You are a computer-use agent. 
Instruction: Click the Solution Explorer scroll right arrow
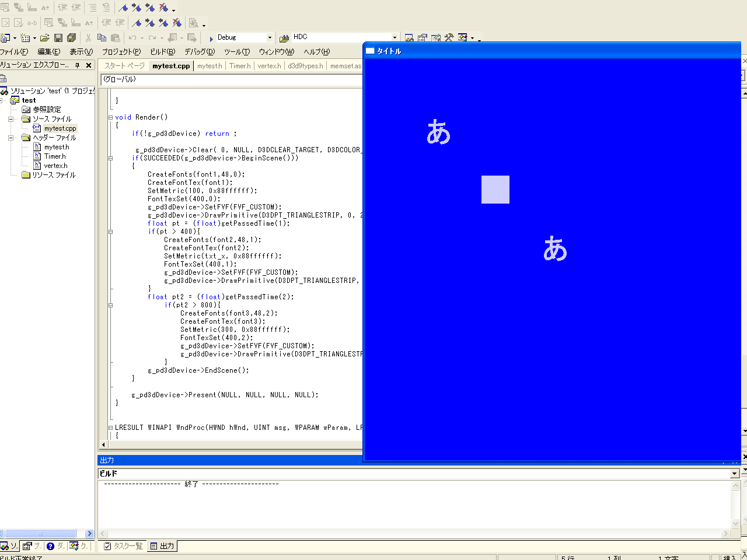[89, 533]
